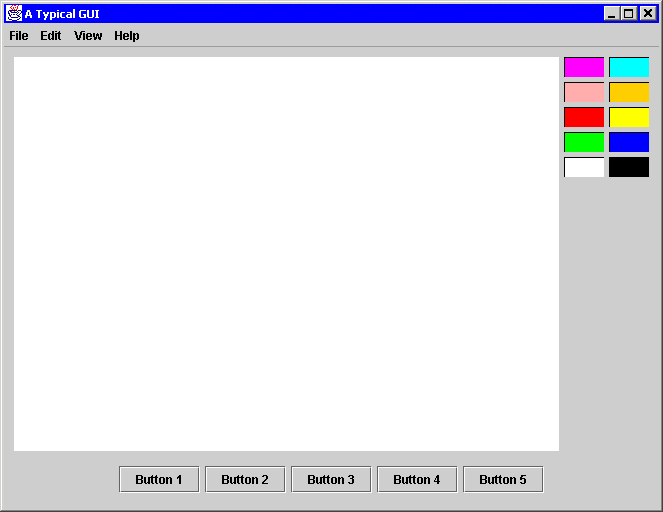This screenshot has height=512, width=663.
Task: Choose the pink color swatch
Action: coord(584,92)
